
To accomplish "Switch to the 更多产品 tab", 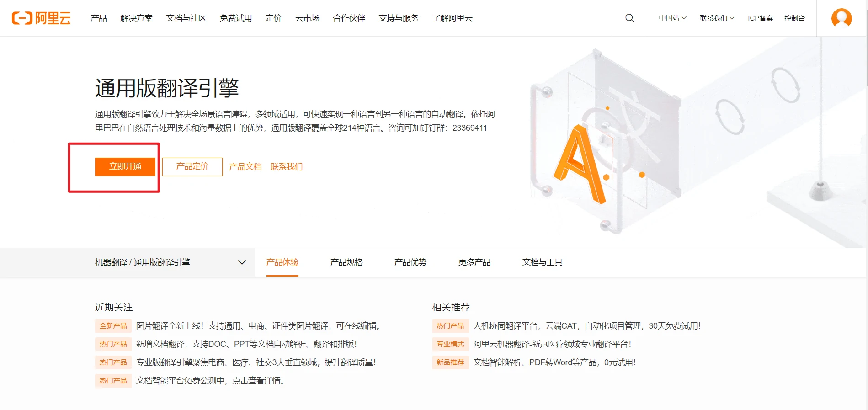I will 474,262.
